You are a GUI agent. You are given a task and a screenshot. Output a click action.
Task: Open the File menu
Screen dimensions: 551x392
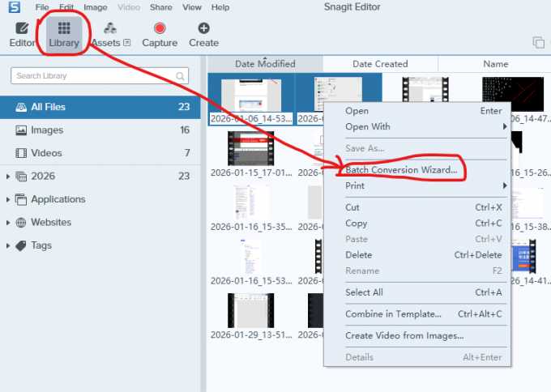click(x=42, y=7)
